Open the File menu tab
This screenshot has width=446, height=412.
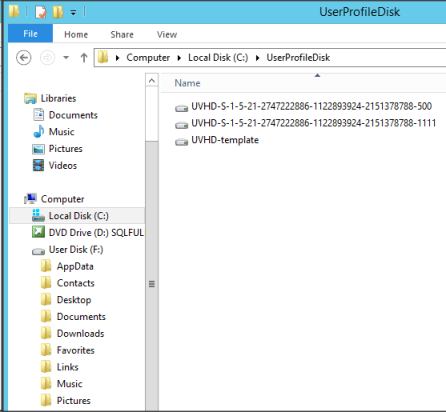pyautogui.click(x=30, y=34)
